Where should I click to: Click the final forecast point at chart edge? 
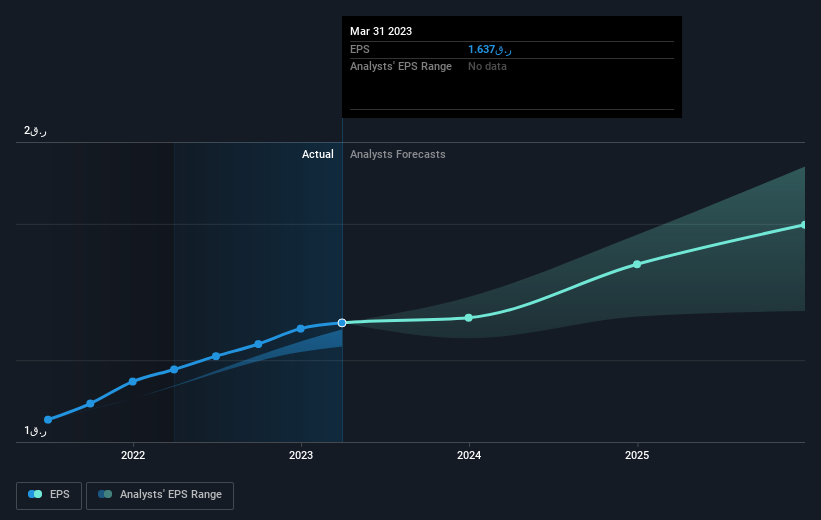pos(804,225)
